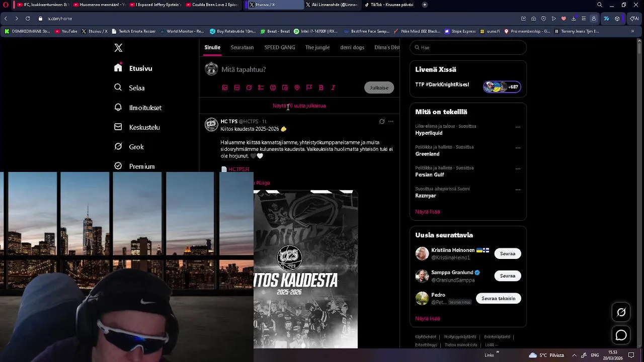The image size is (644, 362).
Task: Open the browser profile account icon
Action: [594, 19]
